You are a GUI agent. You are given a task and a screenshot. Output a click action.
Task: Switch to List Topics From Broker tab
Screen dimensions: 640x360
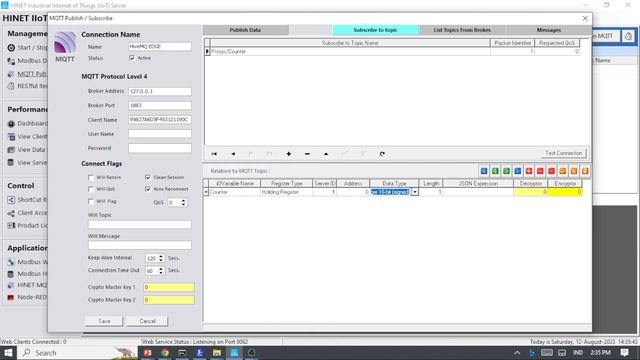coord(462,30)
